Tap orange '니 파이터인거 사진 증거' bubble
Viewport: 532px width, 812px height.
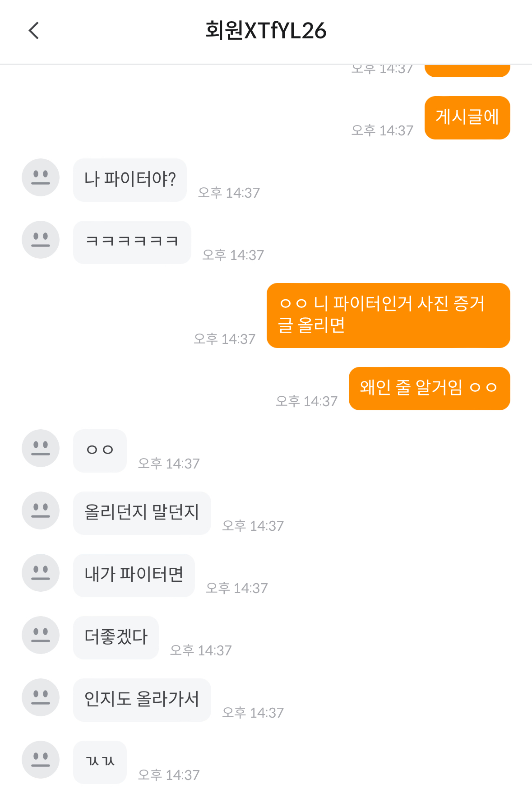point(388,315)
